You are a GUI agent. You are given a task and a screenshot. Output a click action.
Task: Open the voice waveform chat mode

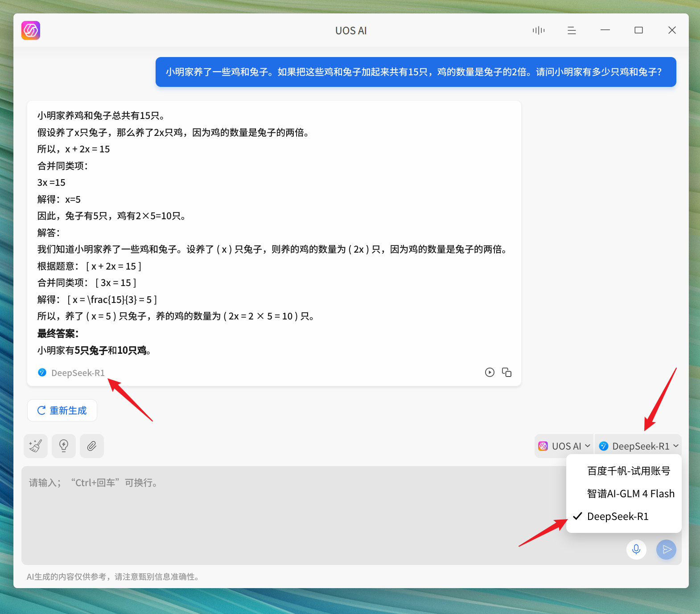539,30
